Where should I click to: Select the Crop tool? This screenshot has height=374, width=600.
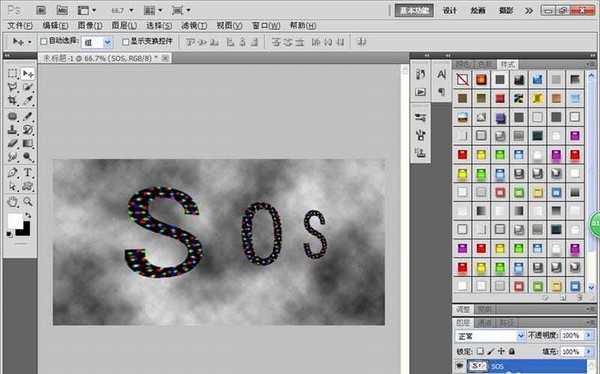(x=13, y=100)
